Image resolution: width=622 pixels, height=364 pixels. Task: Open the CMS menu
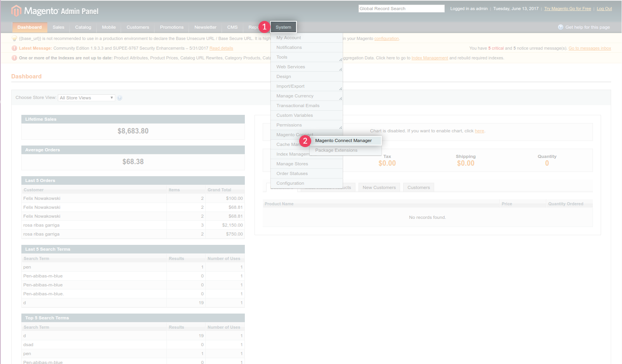[232, 27]
